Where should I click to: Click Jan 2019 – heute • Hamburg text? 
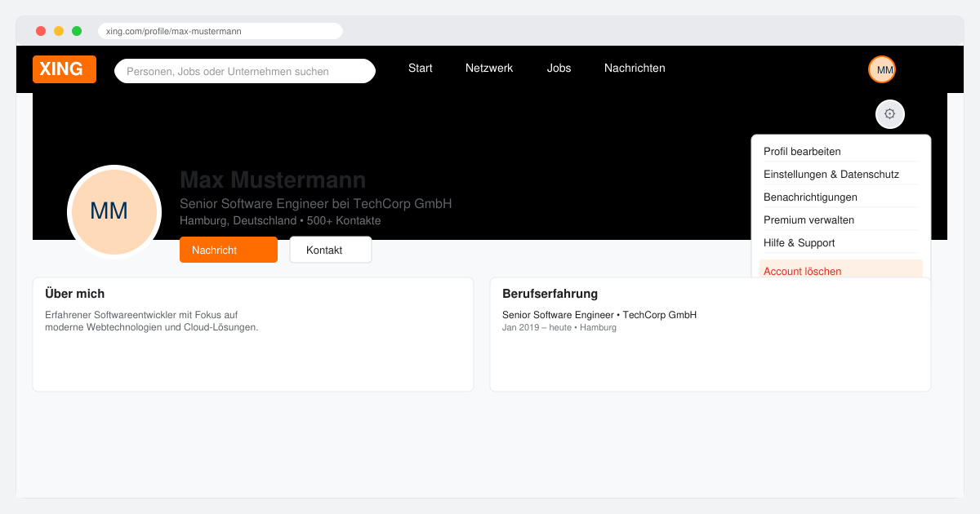tap(559, 327)
